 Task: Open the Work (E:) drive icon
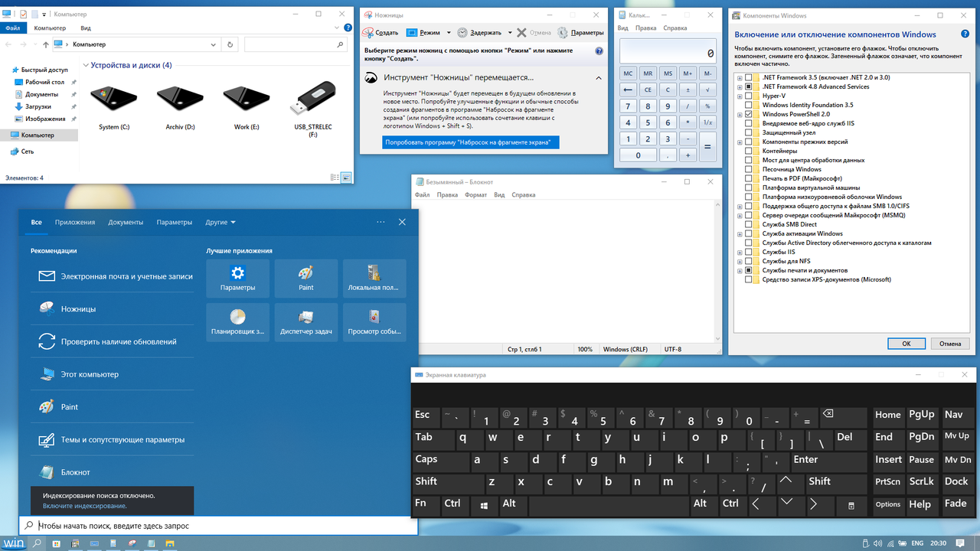tap(247, 107)
